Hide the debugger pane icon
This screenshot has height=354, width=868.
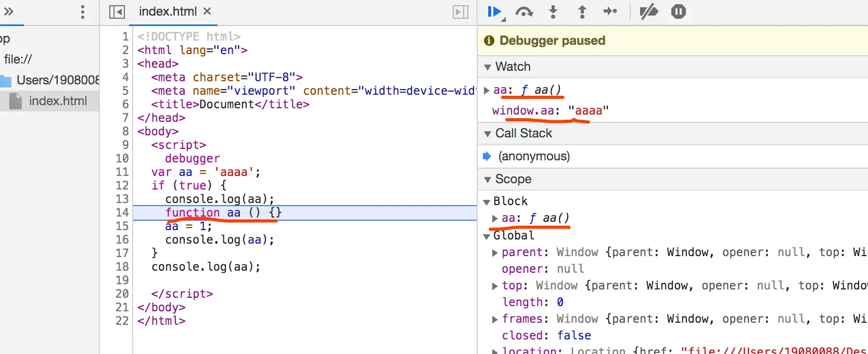[461, 11]
